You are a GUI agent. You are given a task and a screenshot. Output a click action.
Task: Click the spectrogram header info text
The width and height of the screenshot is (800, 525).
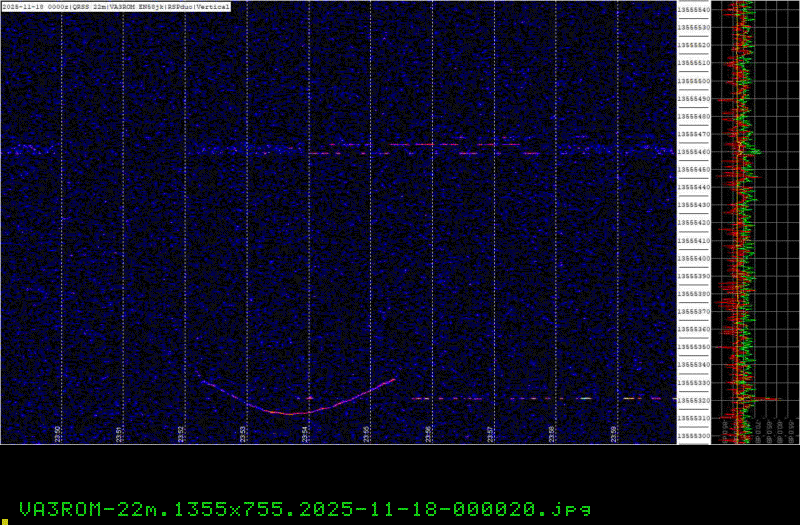click(x=116, y=6)
